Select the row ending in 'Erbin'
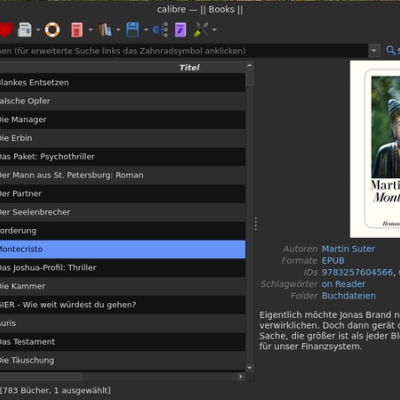Image resolution: width=400 pixels, height=400 pixels. coord(123,138)
